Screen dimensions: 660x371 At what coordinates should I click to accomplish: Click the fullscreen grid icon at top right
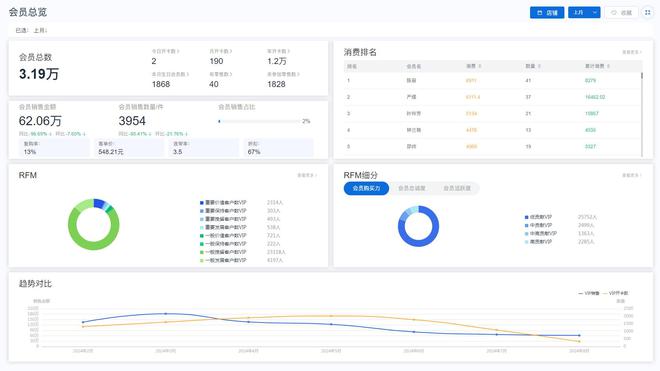647,13
